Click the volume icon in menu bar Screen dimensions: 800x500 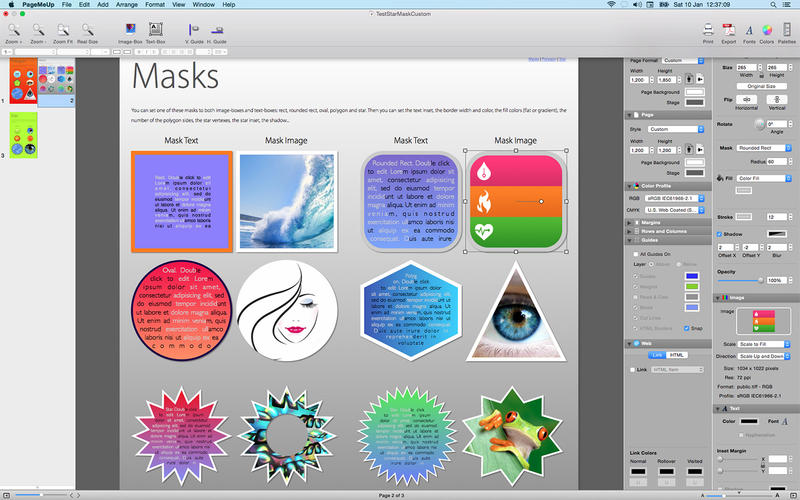pyautogui.click(x=638, y=5)
